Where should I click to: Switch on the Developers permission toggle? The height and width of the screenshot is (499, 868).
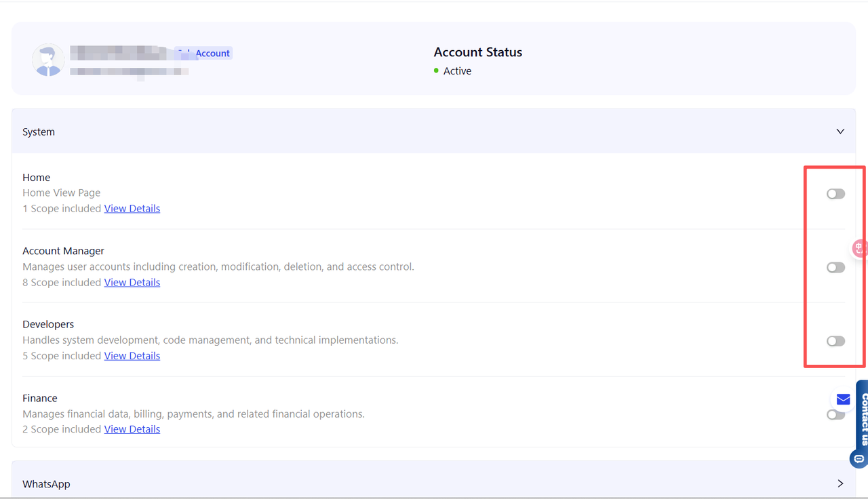tap(835, 341)
